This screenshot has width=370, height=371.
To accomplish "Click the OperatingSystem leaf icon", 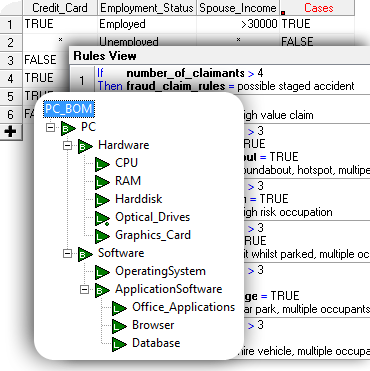I will tap(102, 272).
